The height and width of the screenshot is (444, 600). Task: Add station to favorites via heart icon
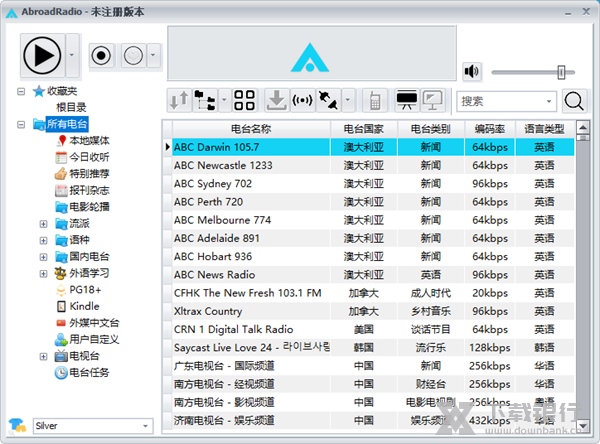tap(133, 56)
